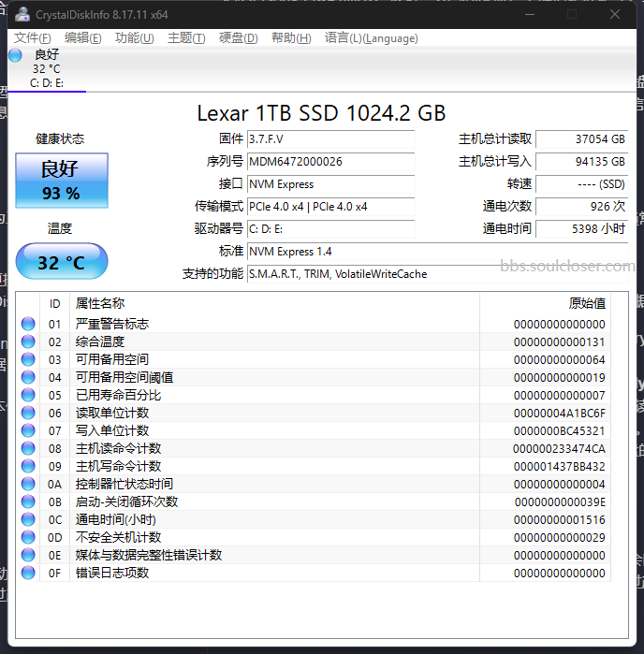Screen dimensions: 644x654
Task: Select the 良好 32°C disk tab
Action: pos(47,69)
